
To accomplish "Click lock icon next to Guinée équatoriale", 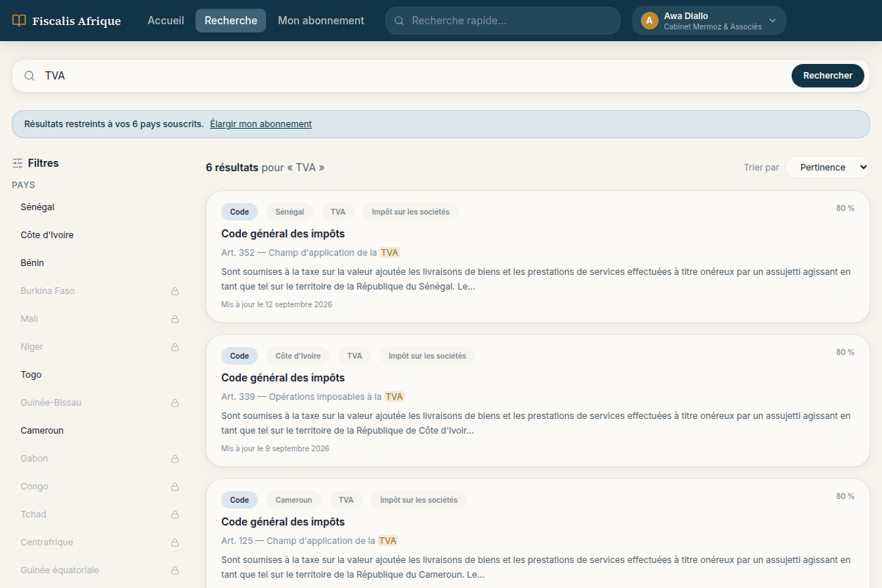I will click(175, 570).
